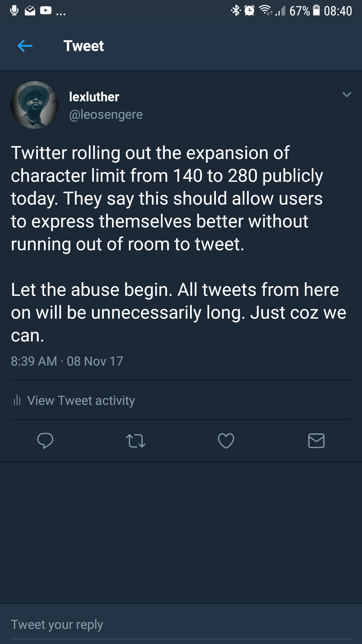Screen dimensions: 362x644
Task: Tap the YouTube notification icon in the status bar
Action: pos(45,10)
